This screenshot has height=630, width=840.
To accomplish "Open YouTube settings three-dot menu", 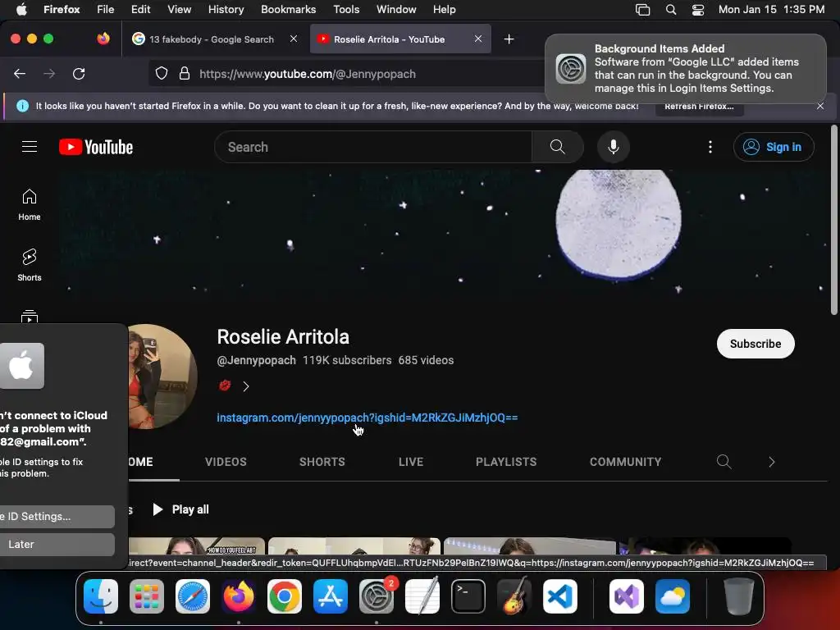I will pos(710,147).
